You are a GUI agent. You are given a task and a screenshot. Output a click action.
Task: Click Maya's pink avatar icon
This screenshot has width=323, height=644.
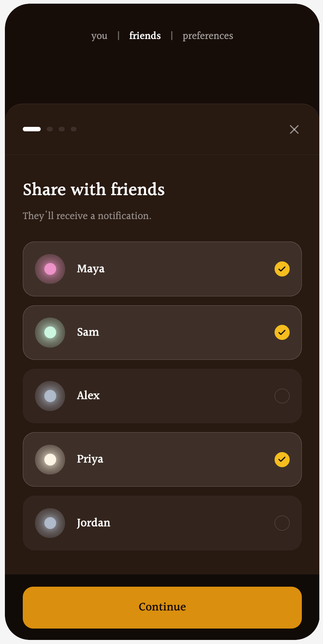point(50,269)
